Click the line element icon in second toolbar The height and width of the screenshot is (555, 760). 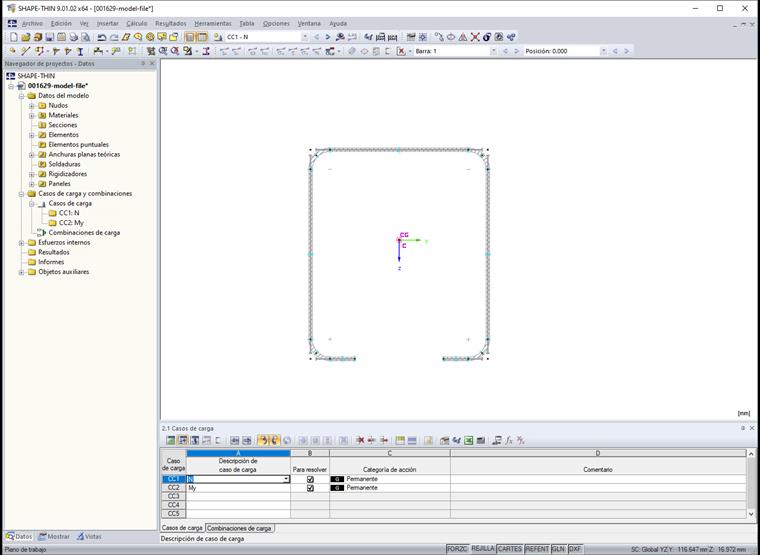coord(26,51)
